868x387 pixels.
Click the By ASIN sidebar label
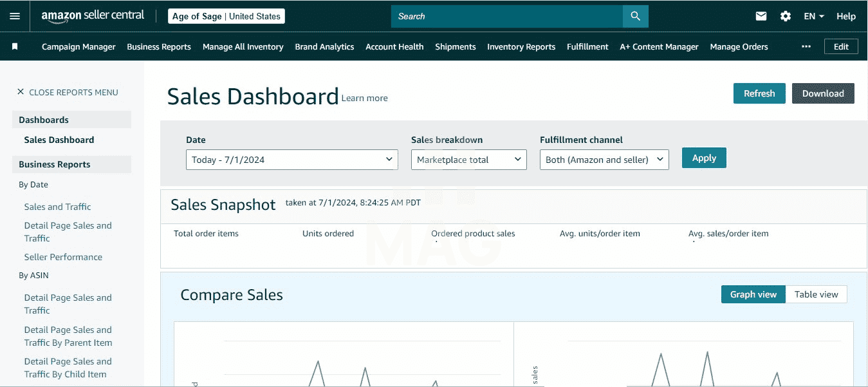pyautogui.click(x=33, y=275)
